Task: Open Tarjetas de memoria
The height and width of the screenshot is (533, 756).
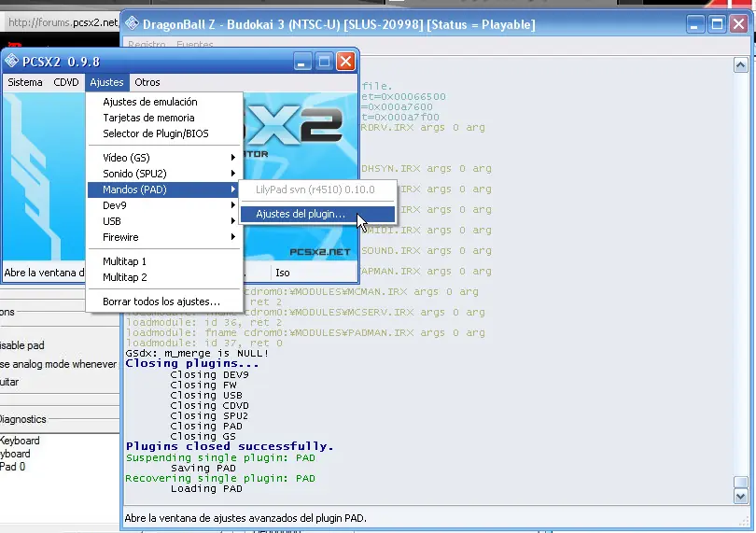Action: tap(164, 118)
